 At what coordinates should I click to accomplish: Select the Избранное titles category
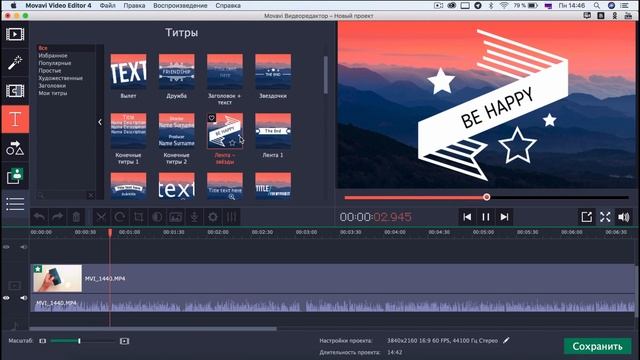53,56
